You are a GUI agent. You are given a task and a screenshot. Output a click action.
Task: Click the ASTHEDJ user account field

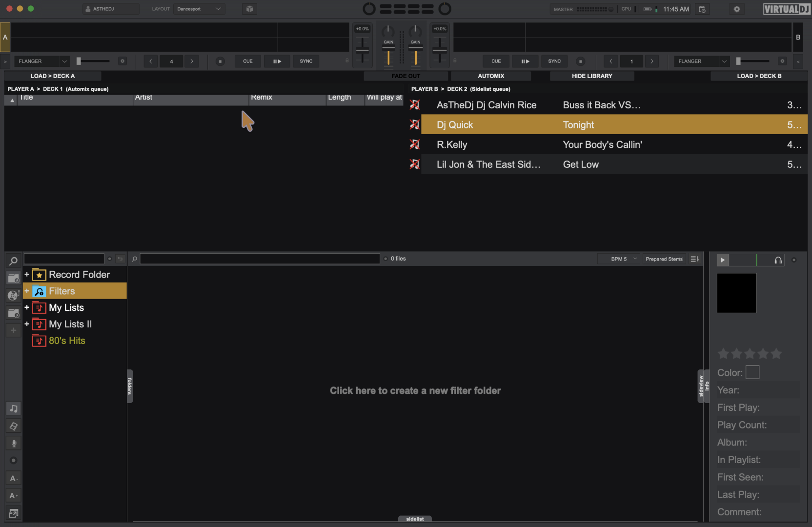pyautogui.click(x=111, y=9)
